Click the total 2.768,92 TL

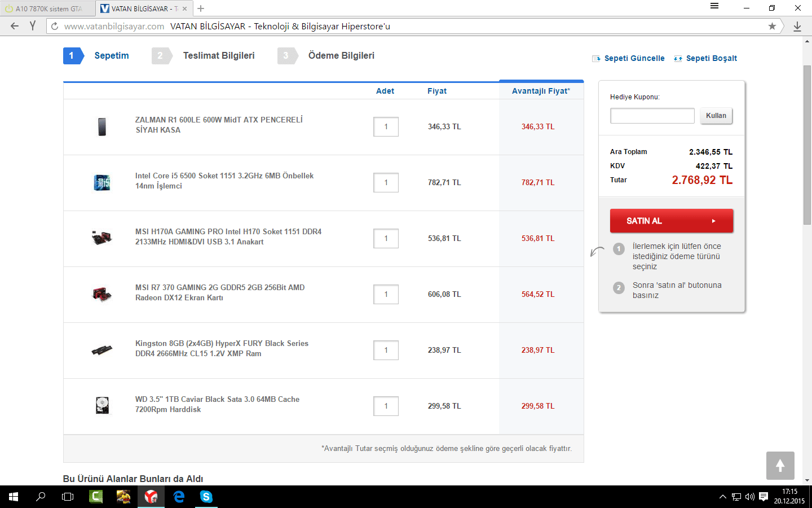click(702, 180)
